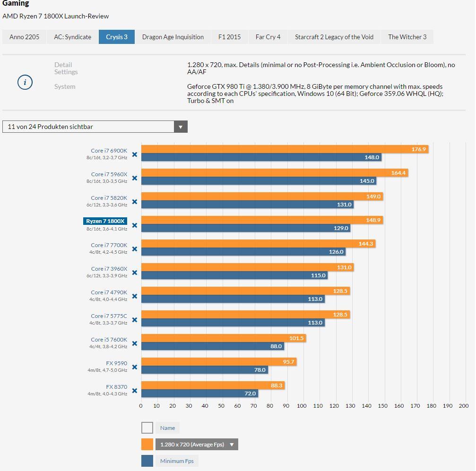Click the Core i7 7700K label
476x471 pixels.
pyautogui.click(x=109, y=245)
